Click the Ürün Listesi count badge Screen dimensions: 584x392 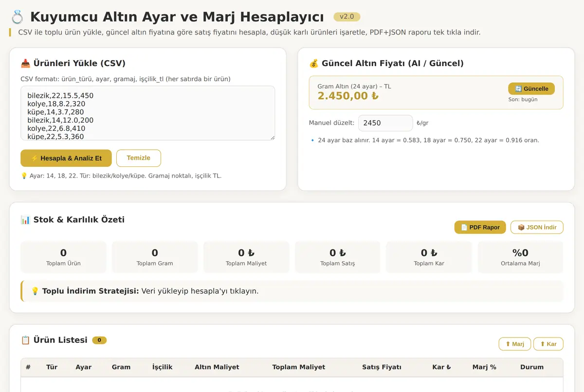tap(99, 340)
